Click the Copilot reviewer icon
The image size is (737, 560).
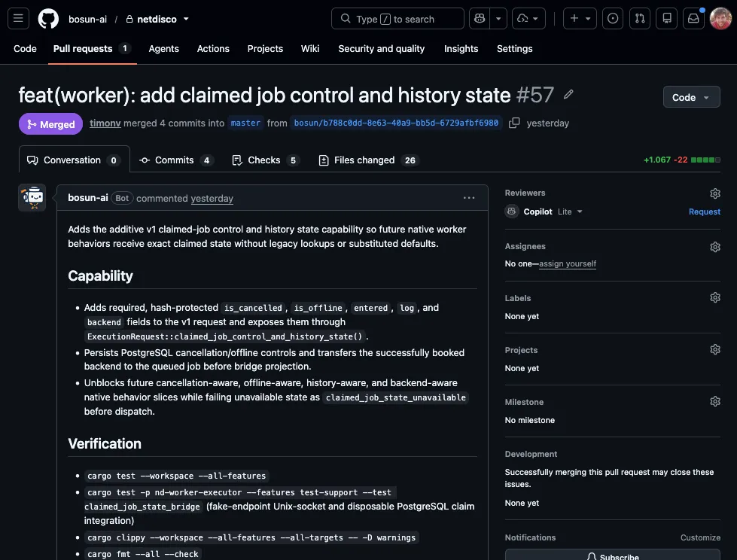[x=511, y=212]
